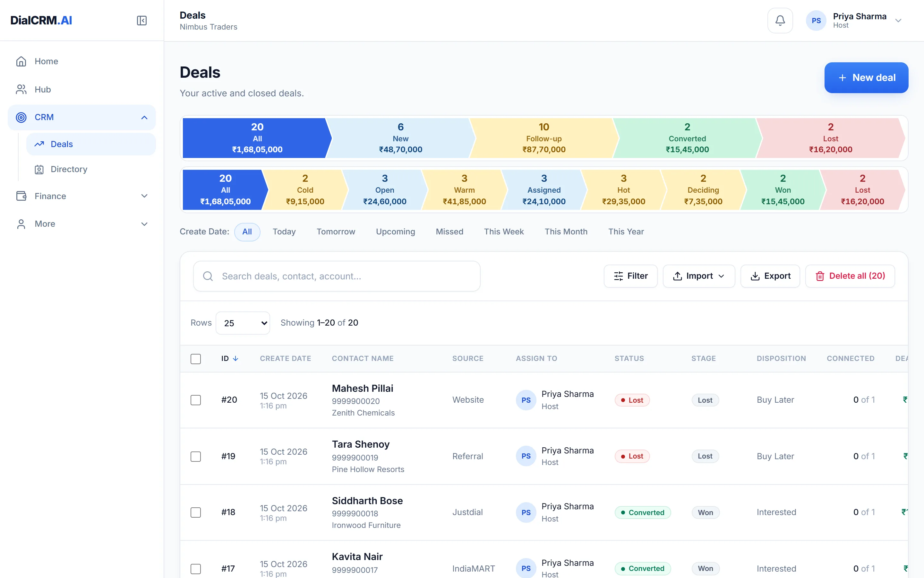Open the Rows per page dropdown

coord(243,323)
